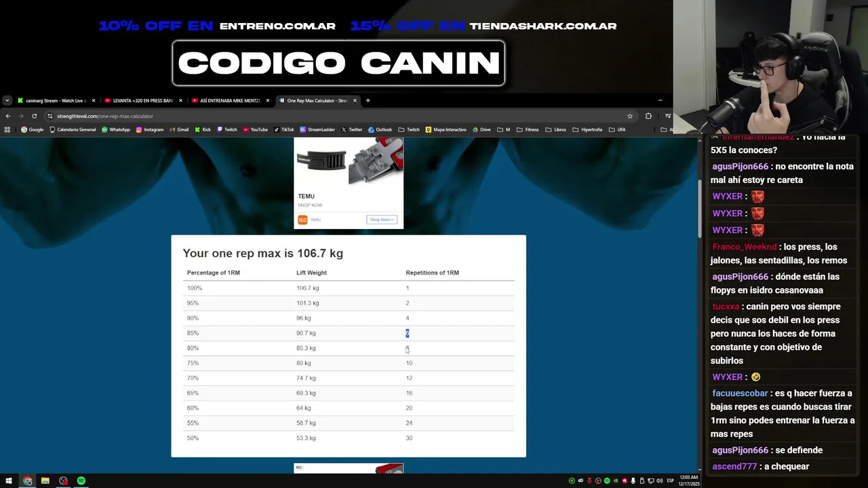Screen dimensions: 868x488
Task: Open the Twitch bookmarks folder
Action: click(x=409, y=129)
